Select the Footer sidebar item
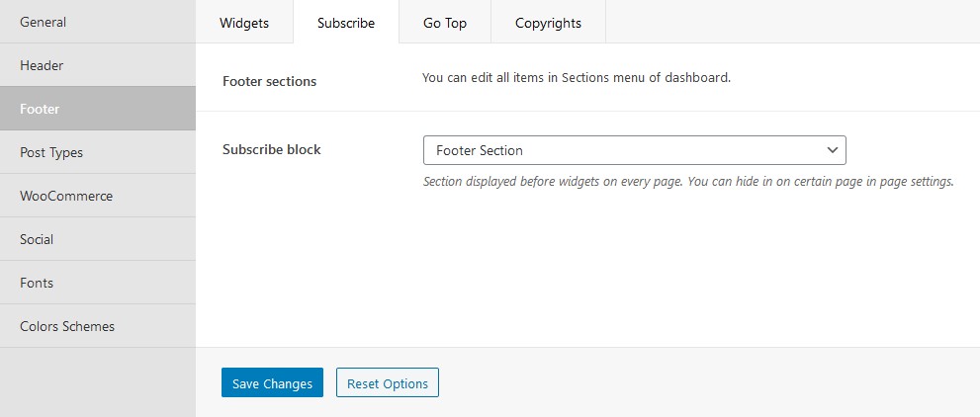The height and width of the screenshot is (417, 980). (x=98, y=109)
